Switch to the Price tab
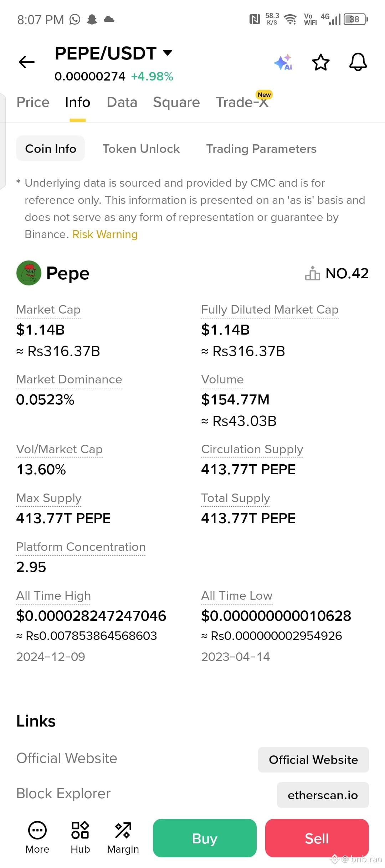The height and width of the screenshot is (868, 385). (x=33, y=102)
